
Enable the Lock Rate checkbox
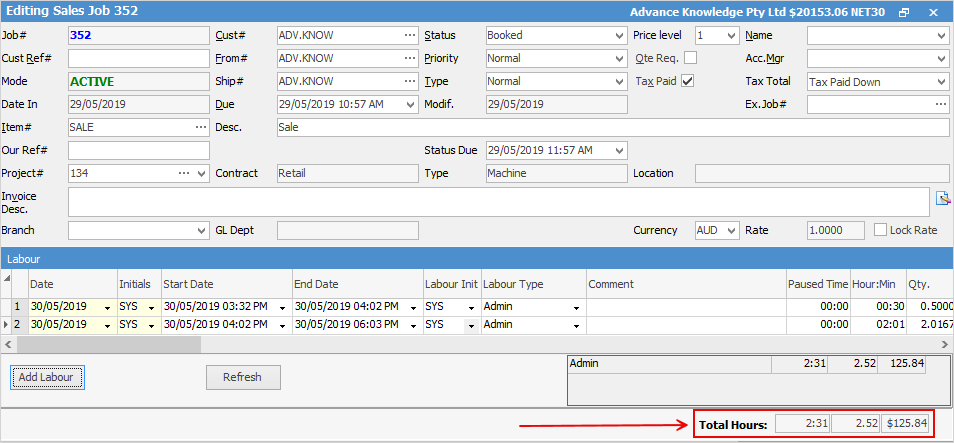point(880,230)
